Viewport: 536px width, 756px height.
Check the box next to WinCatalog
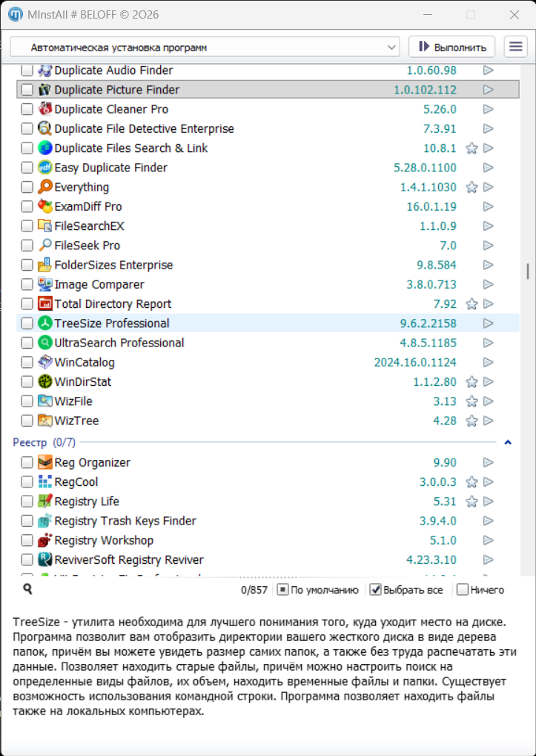pos(27,363)
